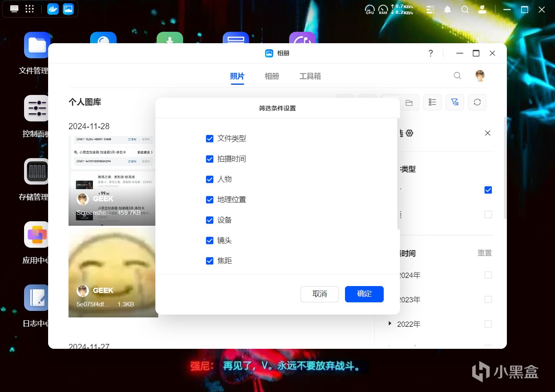
Task: Click the dialog's vertical scrollbar
Action: (x=398, y=174)
